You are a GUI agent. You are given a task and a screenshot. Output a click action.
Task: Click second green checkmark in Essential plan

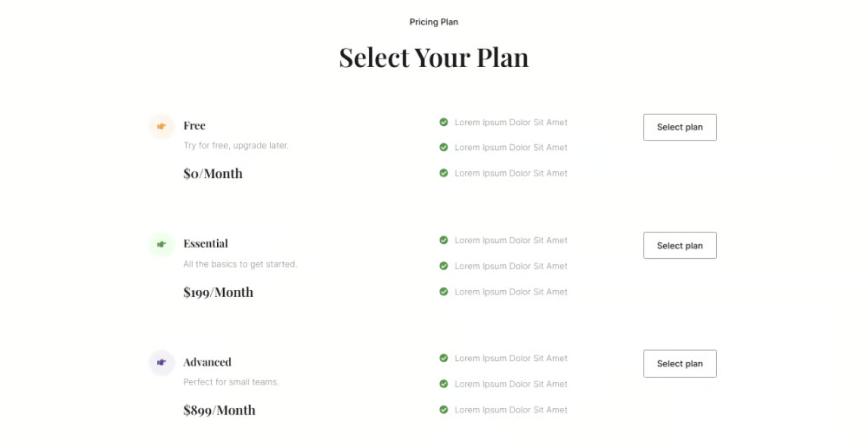[444, 266]
